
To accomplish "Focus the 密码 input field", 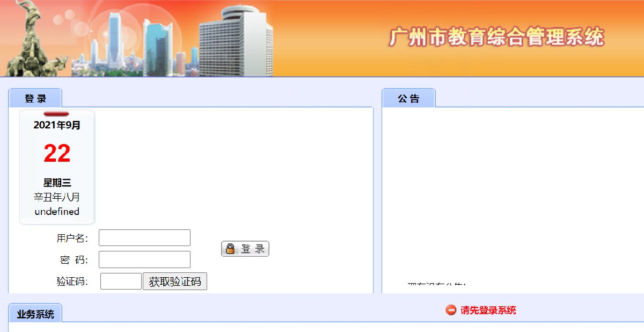I will coord(144,259).
